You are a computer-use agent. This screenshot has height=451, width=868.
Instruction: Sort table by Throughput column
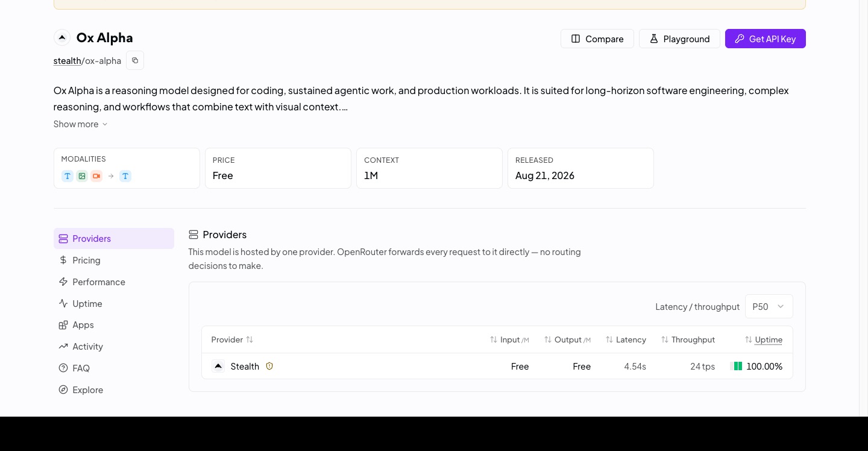tap(688, 339)
